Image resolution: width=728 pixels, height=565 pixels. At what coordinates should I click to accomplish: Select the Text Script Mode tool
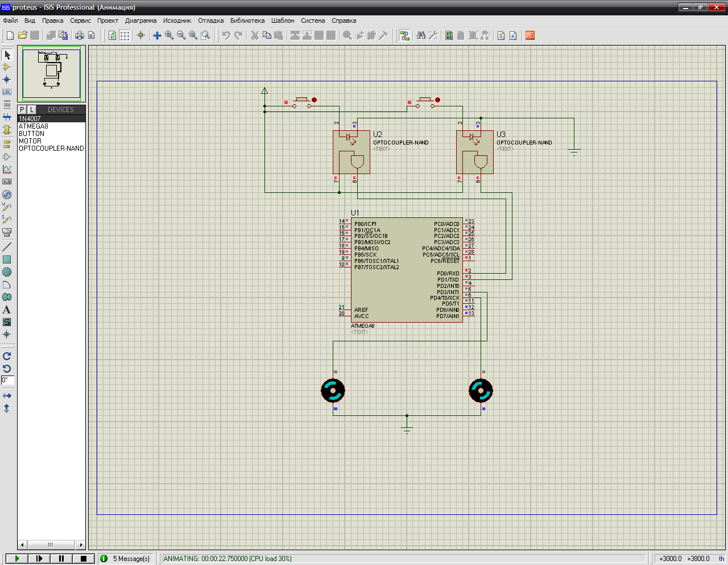(x=7, y=104)
